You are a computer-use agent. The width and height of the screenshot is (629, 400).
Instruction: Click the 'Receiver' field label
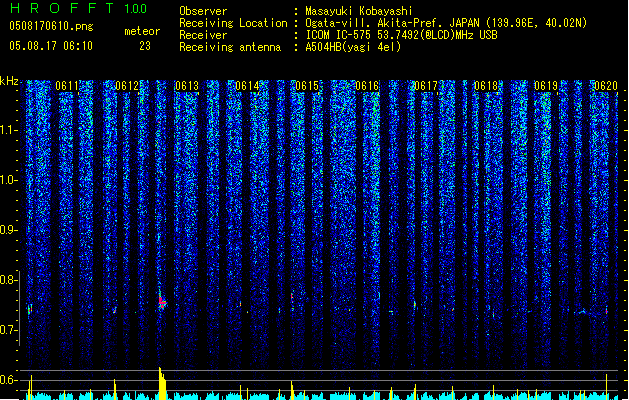[x=203, y=35]
